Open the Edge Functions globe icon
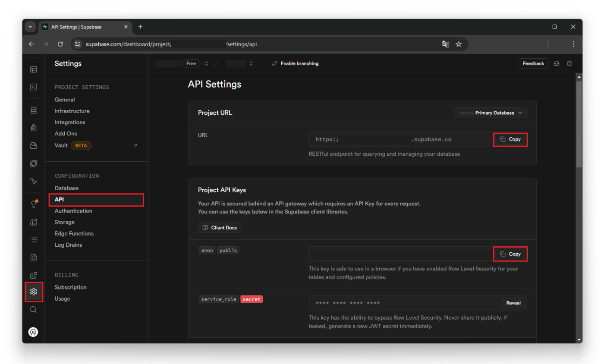 (x=33, y=163)
